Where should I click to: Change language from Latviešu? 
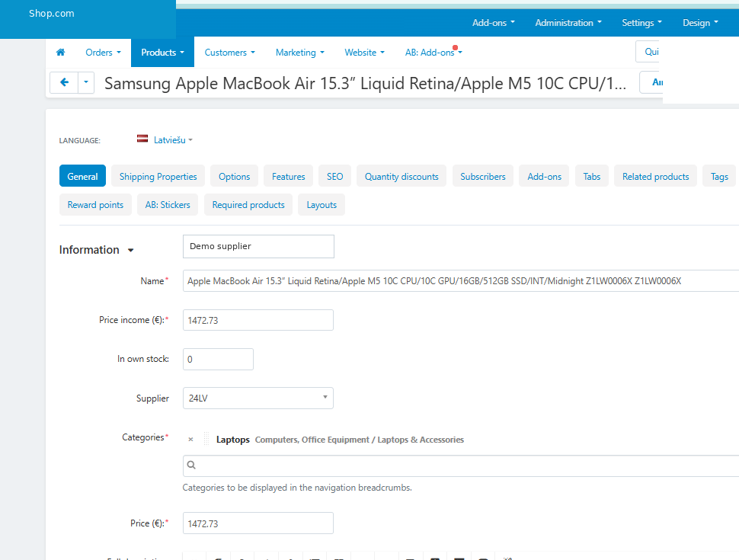point(173,140)
